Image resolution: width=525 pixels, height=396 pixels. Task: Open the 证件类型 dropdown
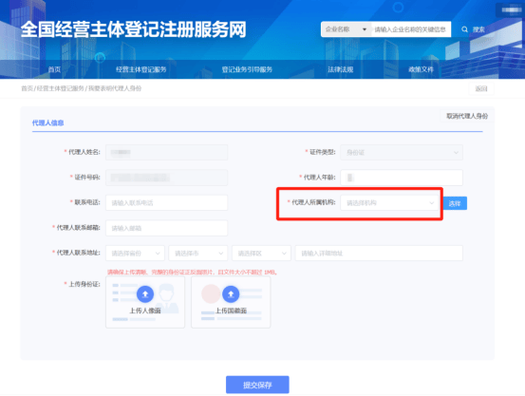[401, 152]
